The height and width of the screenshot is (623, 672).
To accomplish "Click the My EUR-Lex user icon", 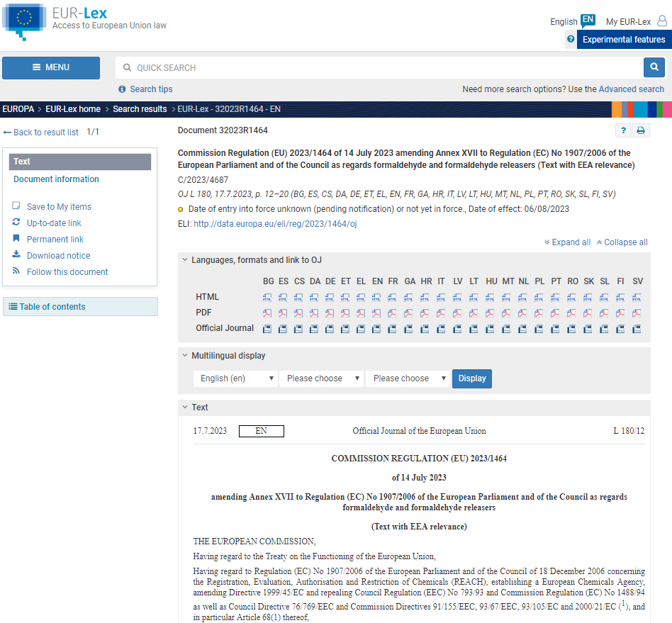I will pos(661,21).
